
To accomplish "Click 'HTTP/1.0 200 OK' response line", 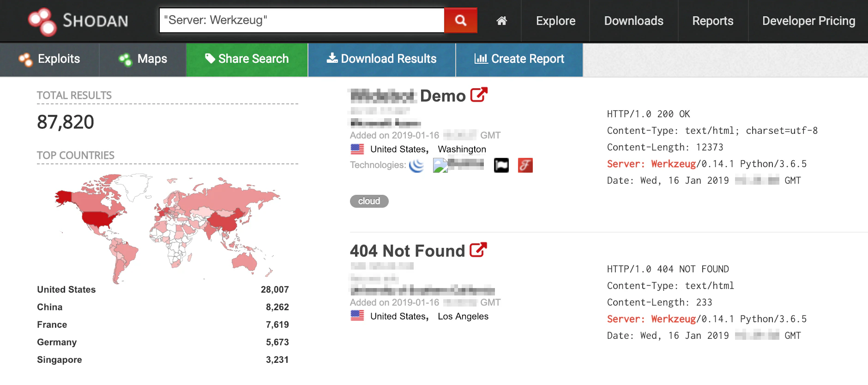I will (x=649, y=114).
